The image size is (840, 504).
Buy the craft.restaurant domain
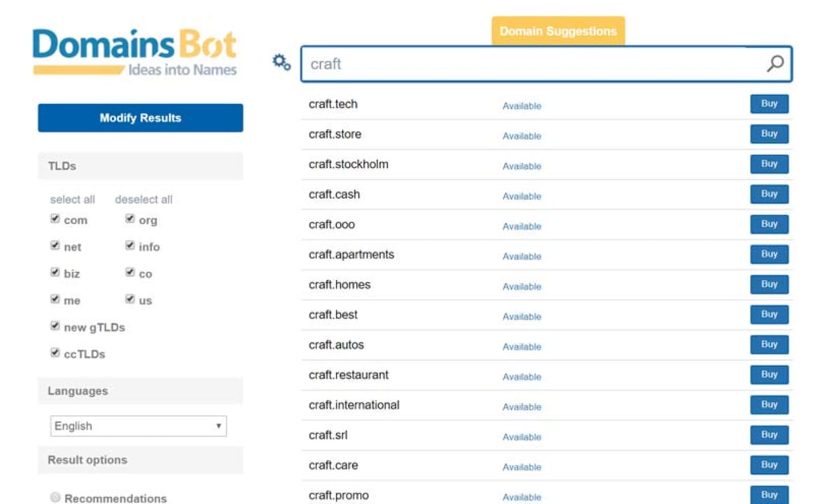(769, 374)
